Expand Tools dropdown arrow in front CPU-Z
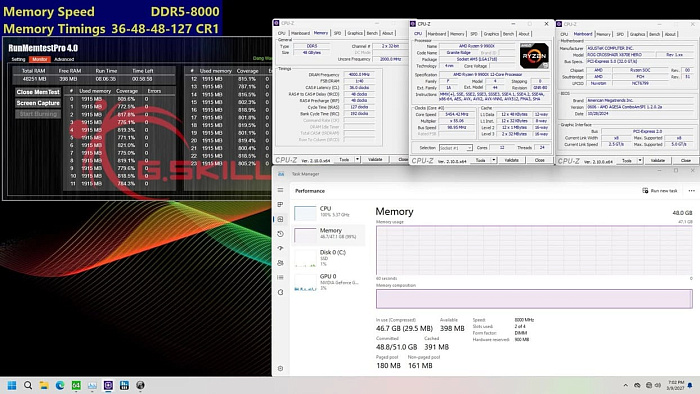This screenshot has height=394, width=700. click(494, 160)
